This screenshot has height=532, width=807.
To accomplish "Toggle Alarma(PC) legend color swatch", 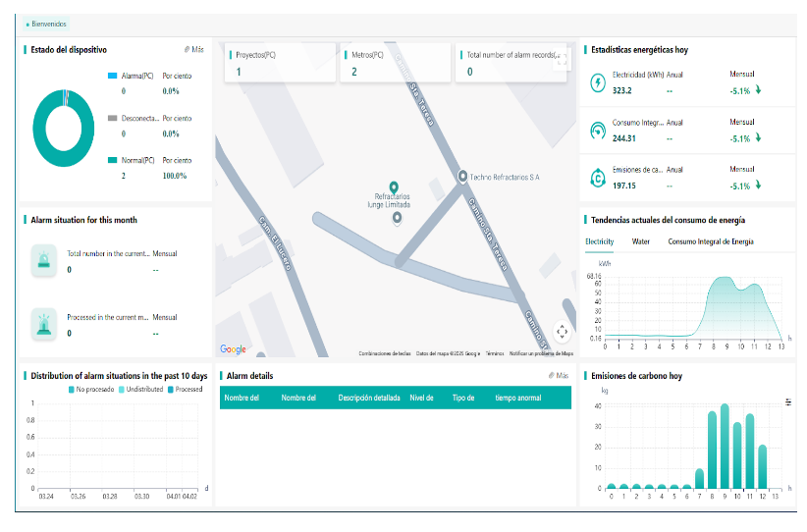I will (x=112, y=76).
